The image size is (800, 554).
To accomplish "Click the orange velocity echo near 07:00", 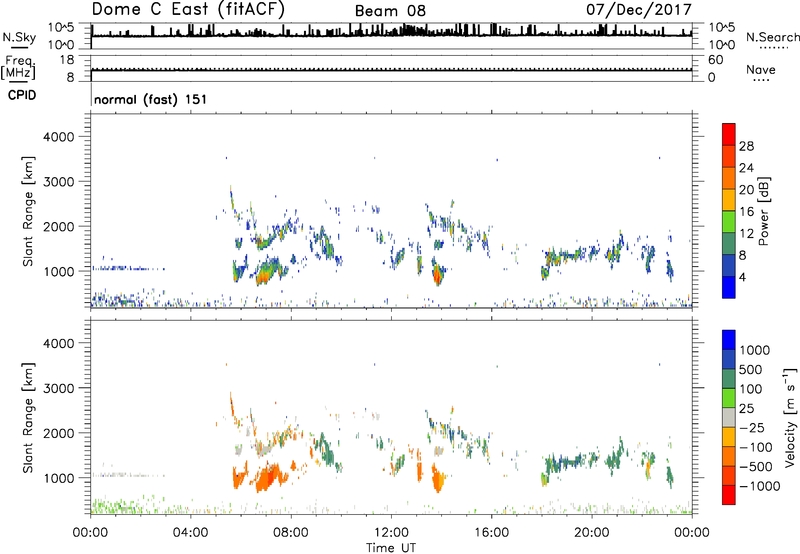I will [x=267, y=479].
